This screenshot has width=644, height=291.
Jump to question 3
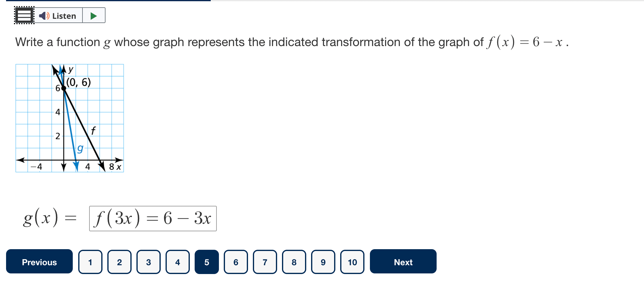coord(149,262)
